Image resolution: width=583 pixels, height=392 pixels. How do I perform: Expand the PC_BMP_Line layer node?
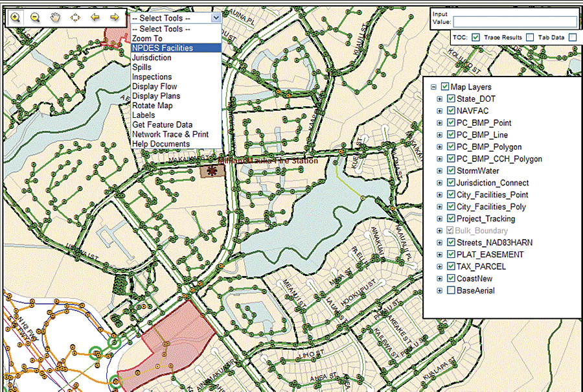439,135
